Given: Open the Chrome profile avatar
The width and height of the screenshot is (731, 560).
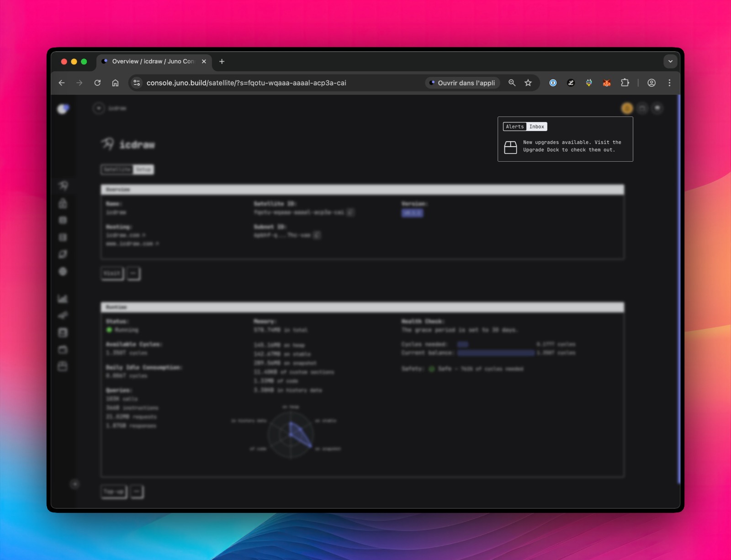Looking at the screenshot, I should tap(652, 83).
